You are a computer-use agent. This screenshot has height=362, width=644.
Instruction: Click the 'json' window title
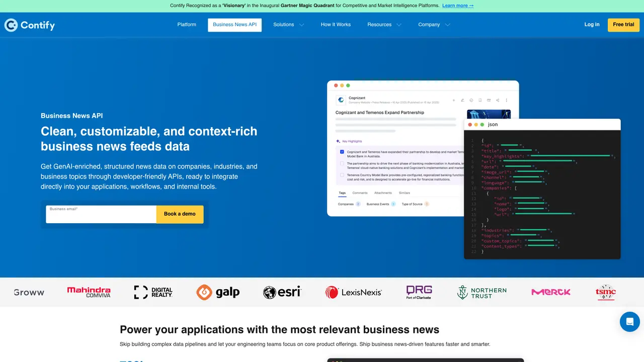493,124
